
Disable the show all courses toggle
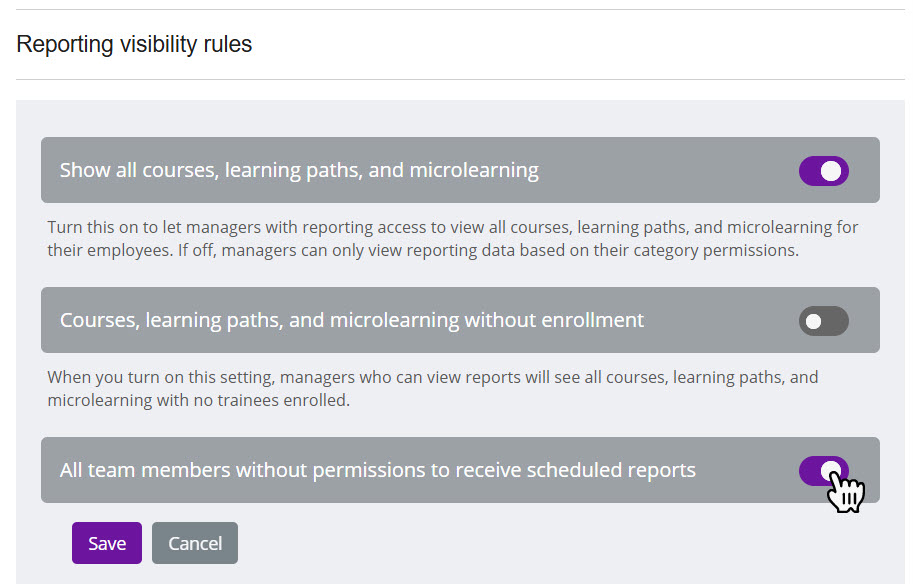823,171
